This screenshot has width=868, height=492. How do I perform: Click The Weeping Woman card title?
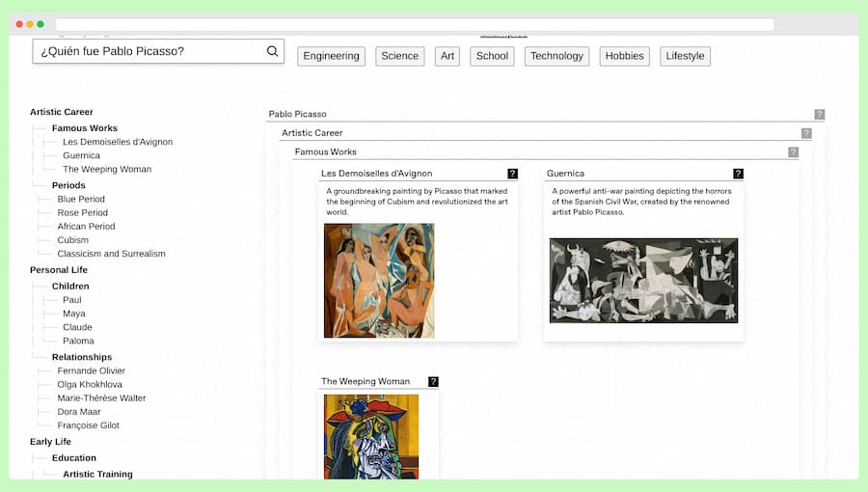coord(366,381)
